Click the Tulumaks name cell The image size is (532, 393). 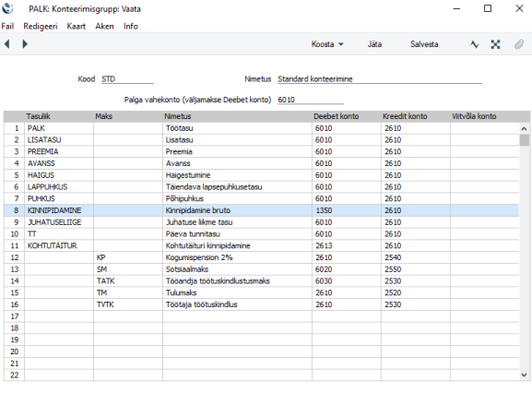(238, 292)
